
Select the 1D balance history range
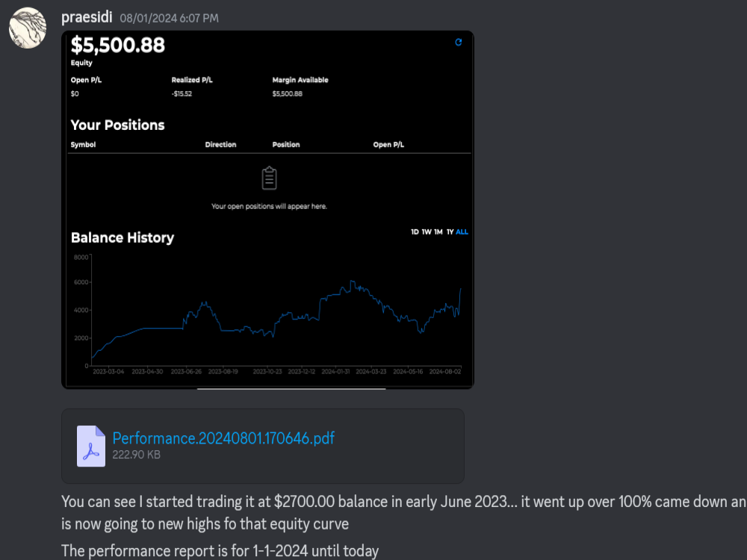point(415,232)
